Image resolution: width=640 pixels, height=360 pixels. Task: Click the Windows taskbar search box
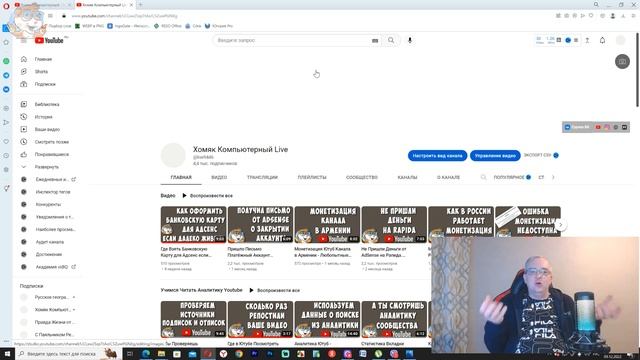coord(68,353)
